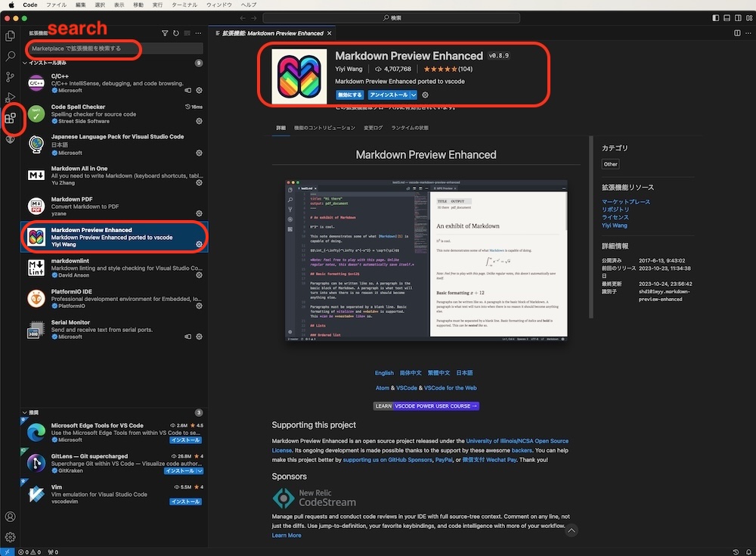
Task: Refresh the extensions list
Action: (x=176, y=33)
